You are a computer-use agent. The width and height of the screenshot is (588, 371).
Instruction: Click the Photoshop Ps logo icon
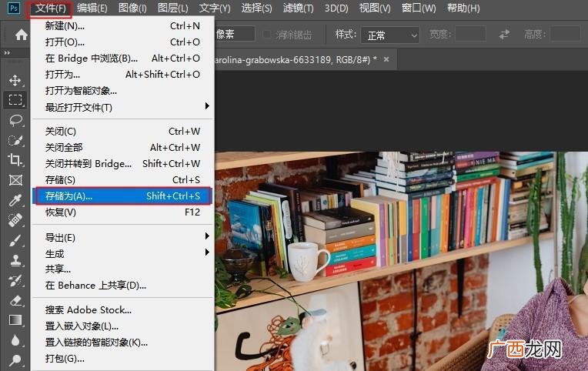(x=14, y=8)
